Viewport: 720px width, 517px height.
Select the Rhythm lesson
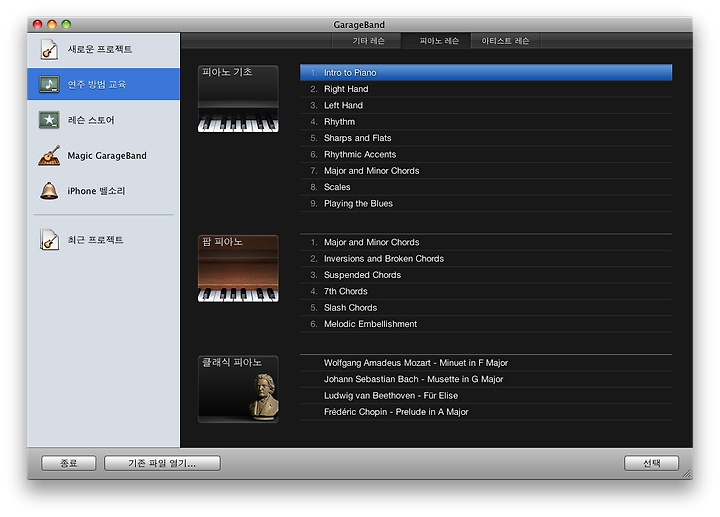(x=486, y=122)
